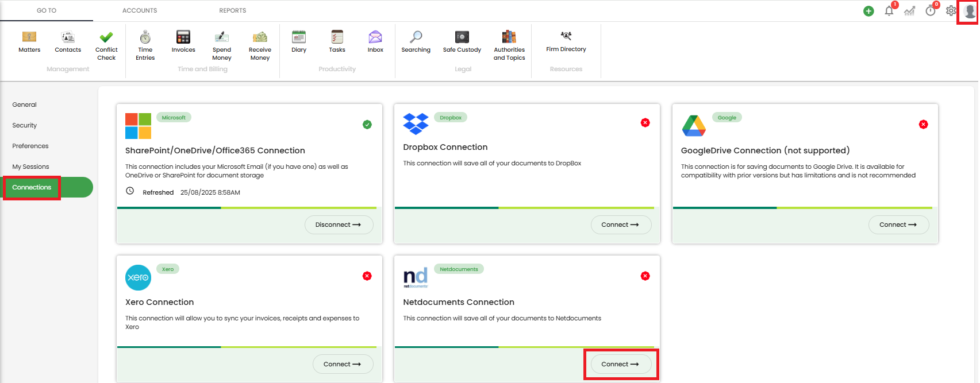Click red status icon on Xero card
Screen dimensions: 980x383
pos(367,276)
